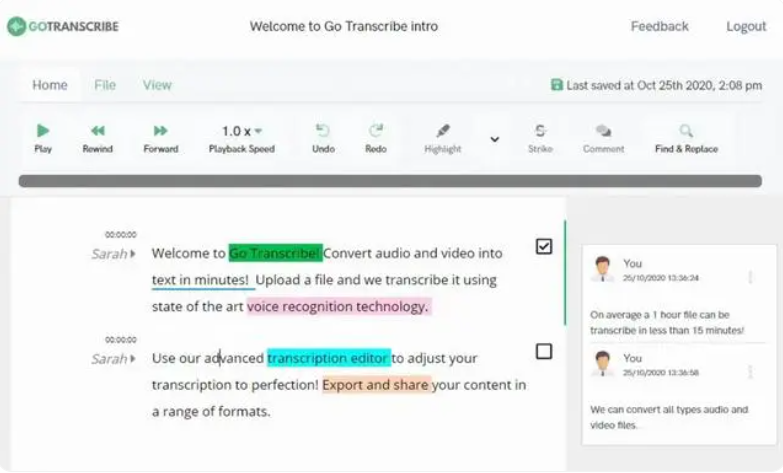Undo the last edit

323,138
